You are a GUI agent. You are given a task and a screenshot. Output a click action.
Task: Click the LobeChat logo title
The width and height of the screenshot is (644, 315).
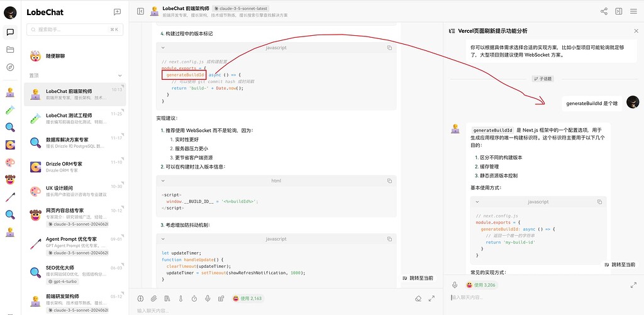click(45, 13)
